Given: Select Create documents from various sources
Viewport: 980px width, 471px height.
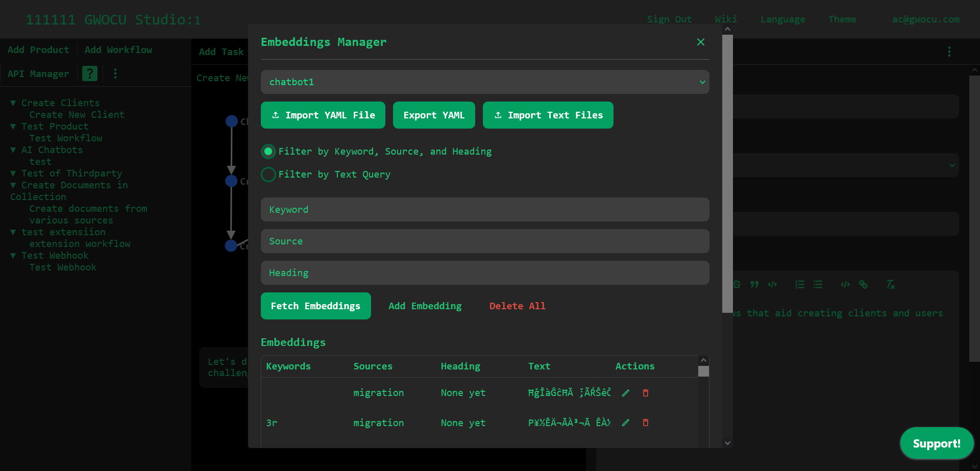Looking at the screenshot, I should pyautogui.click(x=88, y=214).
